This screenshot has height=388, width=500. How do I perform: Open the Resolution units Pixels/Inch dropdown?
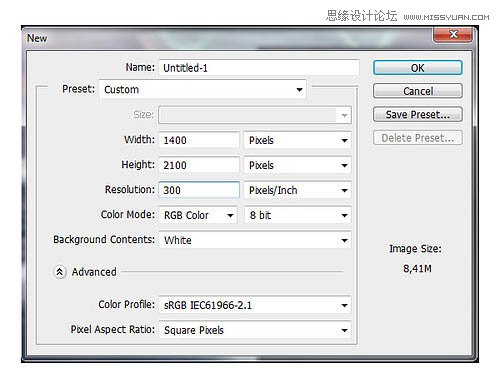tap(297, 190)
